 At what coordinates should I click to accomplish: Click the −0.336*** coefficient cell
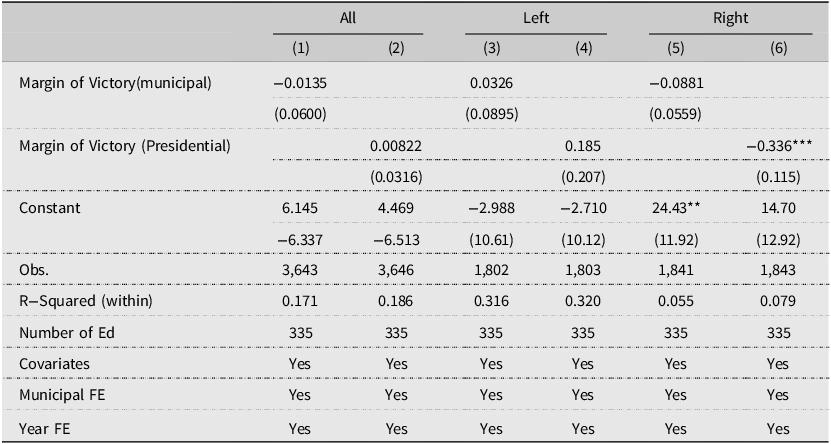pyautogui.click(x=779, y=146)
